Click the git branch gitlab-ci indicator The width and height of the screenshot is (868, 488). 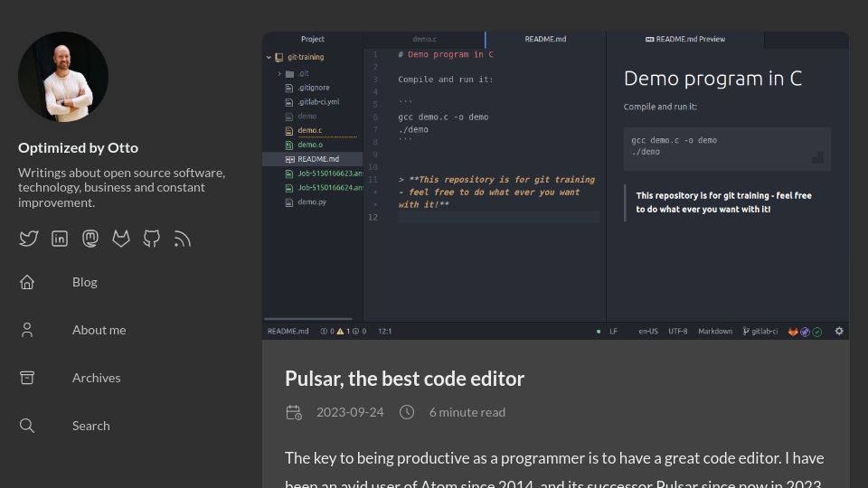click(x=760, y=332)
